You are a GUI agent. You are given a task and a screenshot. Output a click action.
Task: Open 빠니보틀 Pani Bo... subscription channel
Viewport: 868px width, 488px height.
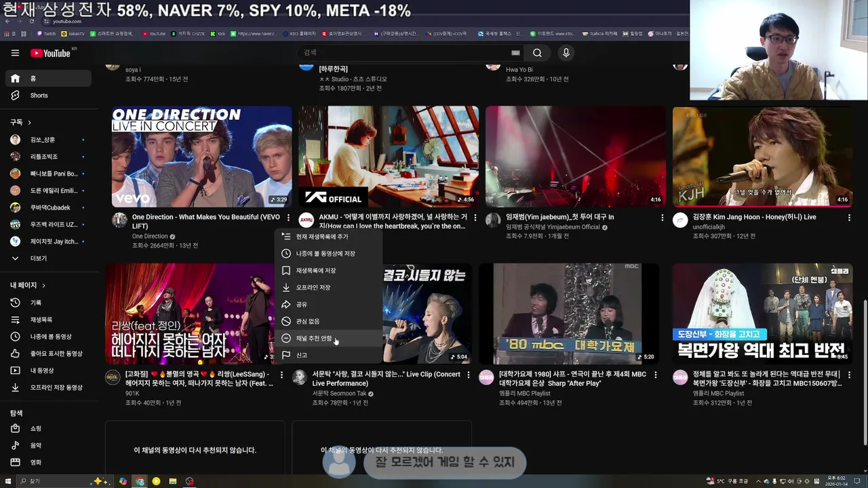(x=47, y=174)
